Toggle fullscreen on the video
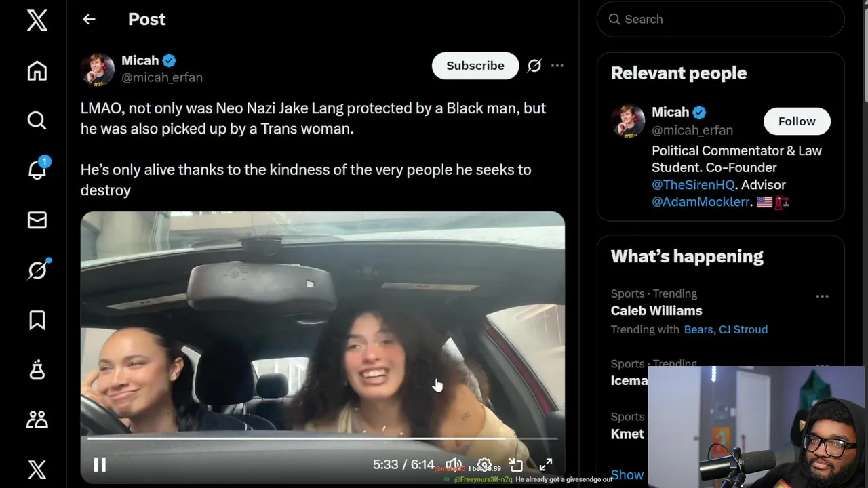 pyautogui.click(x=546, y=465)
